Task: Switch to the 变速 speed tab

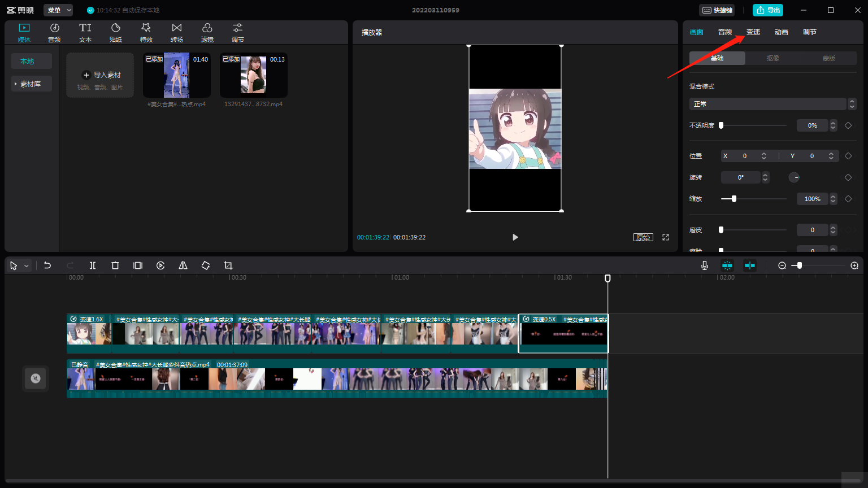Action: pos(753,32)
